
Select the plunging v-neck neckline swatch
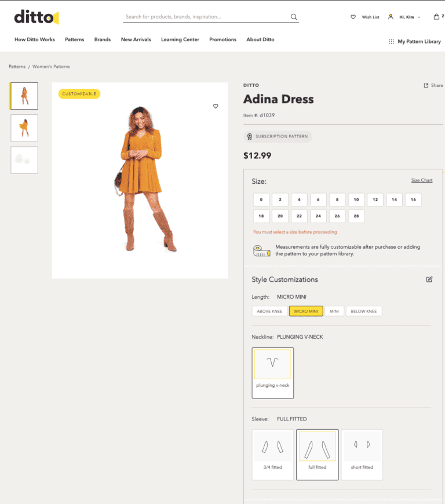click(272, 372)
